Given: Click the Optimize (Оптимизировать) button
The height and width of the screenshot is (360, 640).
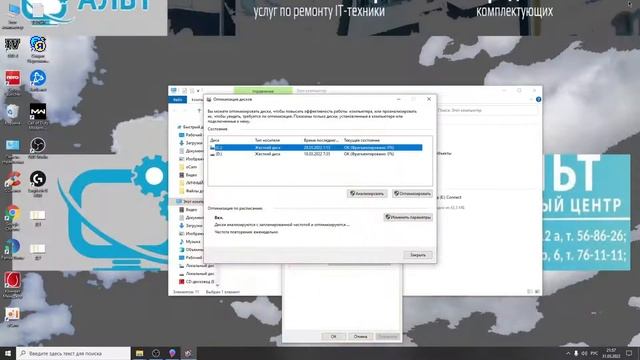Looking at the screenshot, I should tap(412, 193).
